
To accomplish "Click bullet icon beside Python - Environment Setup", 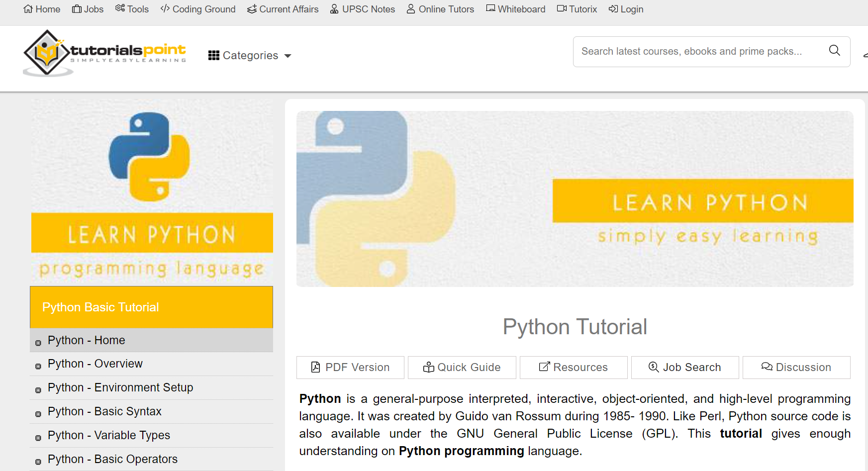I will [x=38, y=390].
